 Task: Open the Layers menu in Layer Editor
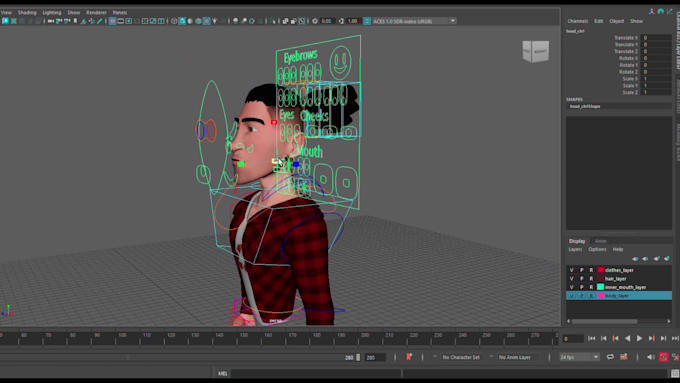tap(575, 249)
